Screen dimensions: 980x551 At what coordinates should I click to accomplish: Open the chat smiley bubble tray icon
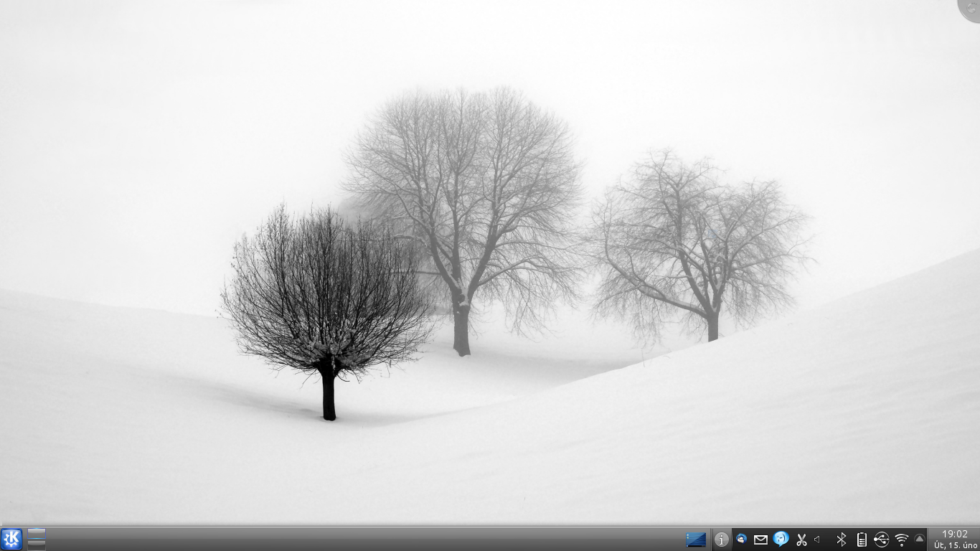click(781, 539)
